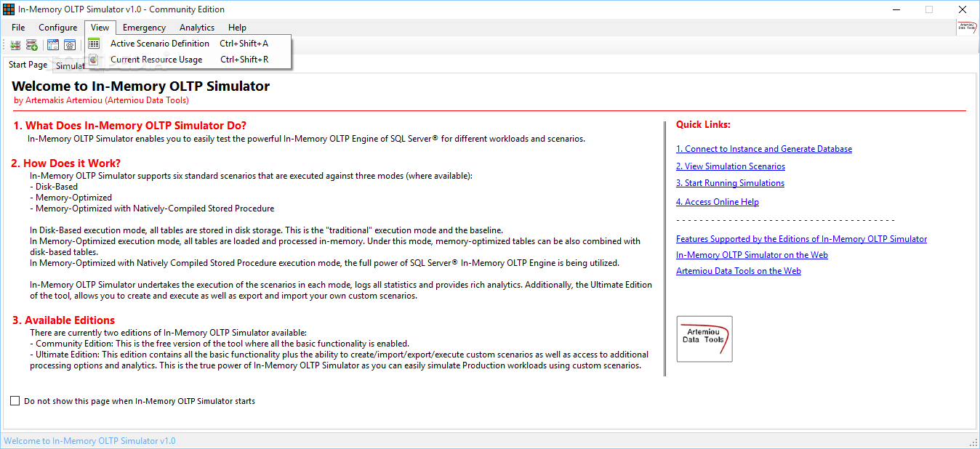
Task: Click the window with gear toolbar icon
Action: coord(70,45)
